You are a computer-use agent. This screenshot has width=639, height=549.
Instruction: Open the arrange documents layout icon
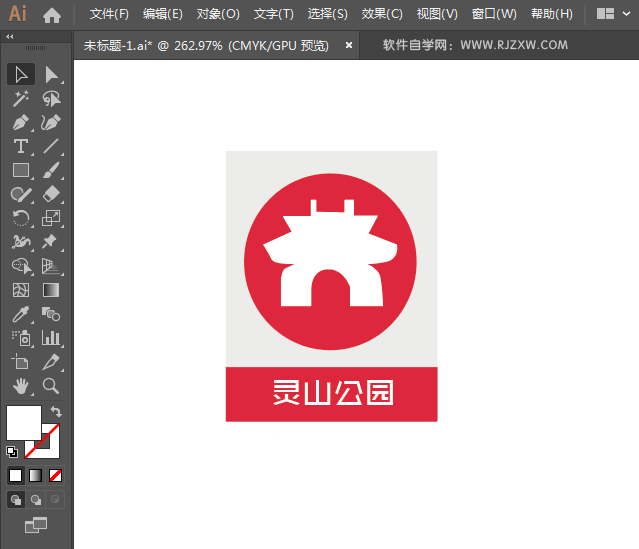point(605,14)
